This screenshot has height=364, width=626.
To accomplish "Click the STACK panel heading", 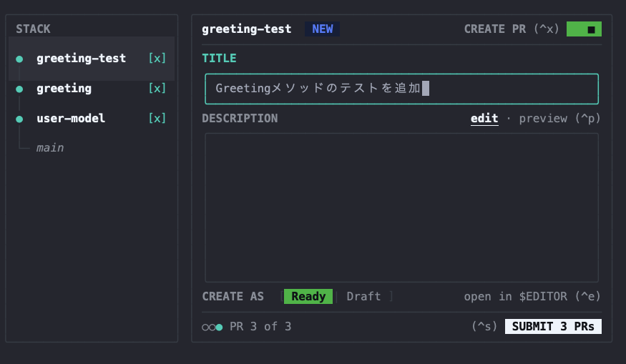I will (33, 29).
